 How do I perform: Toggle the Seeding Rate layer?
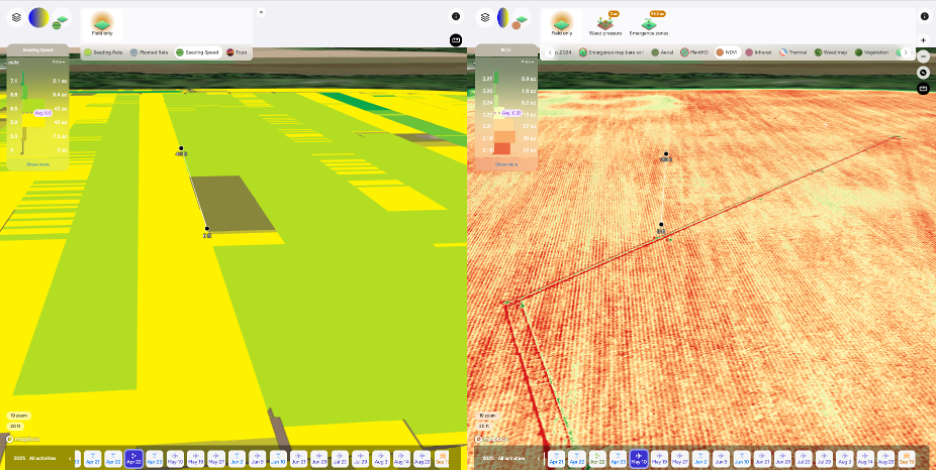(104, 52)
